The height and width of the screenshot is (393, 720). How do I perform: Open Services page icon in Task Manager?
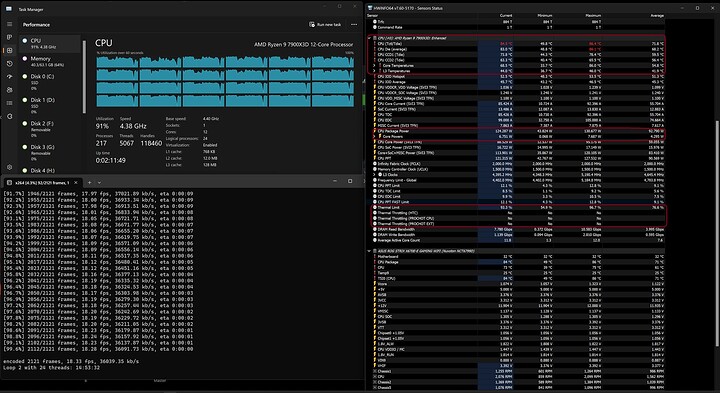click(x=10, y=117)
